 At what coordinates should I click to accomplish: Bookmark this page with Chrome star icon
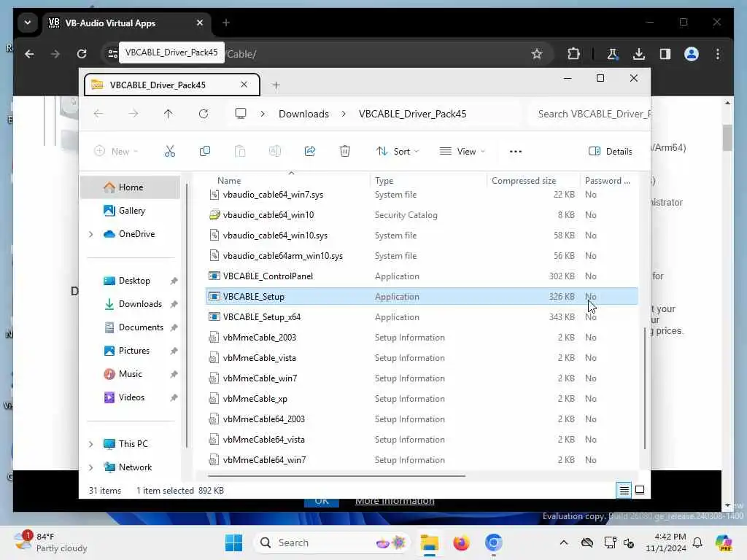537,54
